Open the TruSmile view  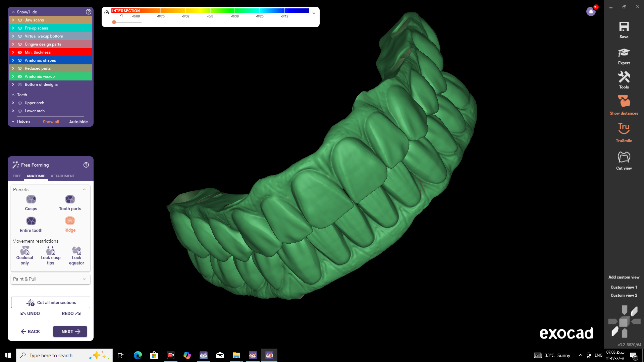coord(624,128)
